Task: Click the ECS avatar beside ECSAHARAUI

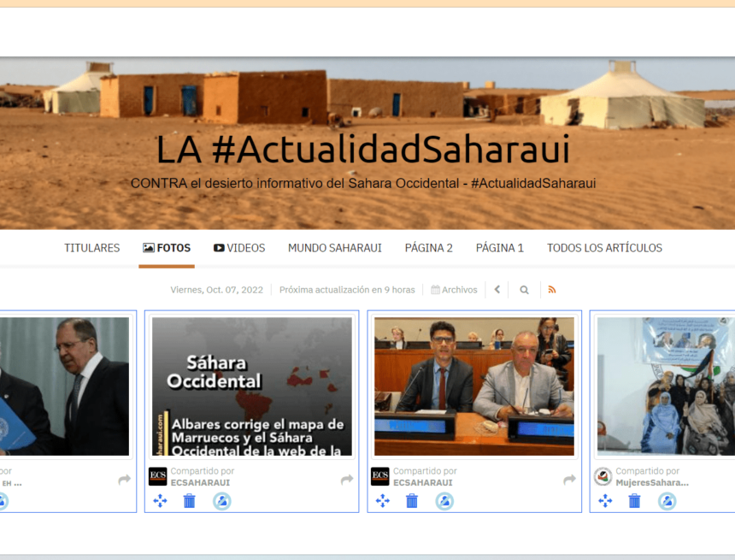Action: (158, 475)
